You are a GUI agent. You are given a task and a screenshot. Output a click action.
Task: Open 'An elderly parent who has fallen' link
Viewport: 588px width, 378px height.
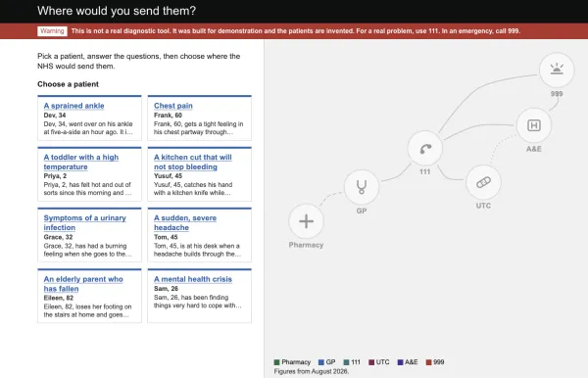pyautogui.click(x=83, y=284)
